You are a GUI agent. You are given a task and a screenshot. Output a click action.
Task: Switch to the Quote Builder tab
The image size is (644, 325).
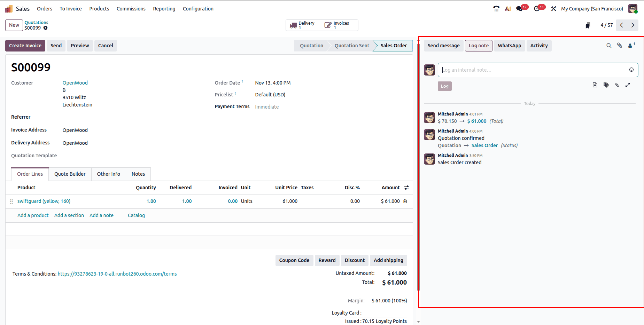click(x=70, y=174)
